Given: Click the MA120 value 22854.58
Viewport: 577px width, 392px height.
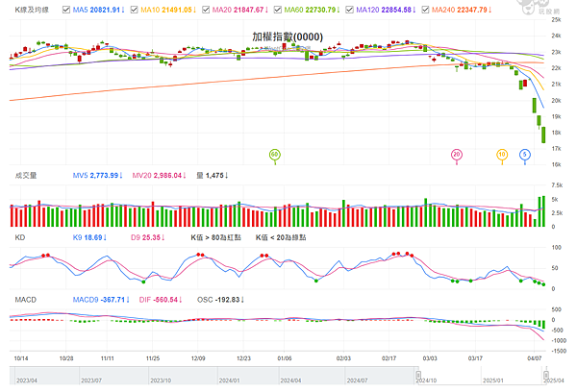Looking at the screenshot, I should [x=396, y=10].
